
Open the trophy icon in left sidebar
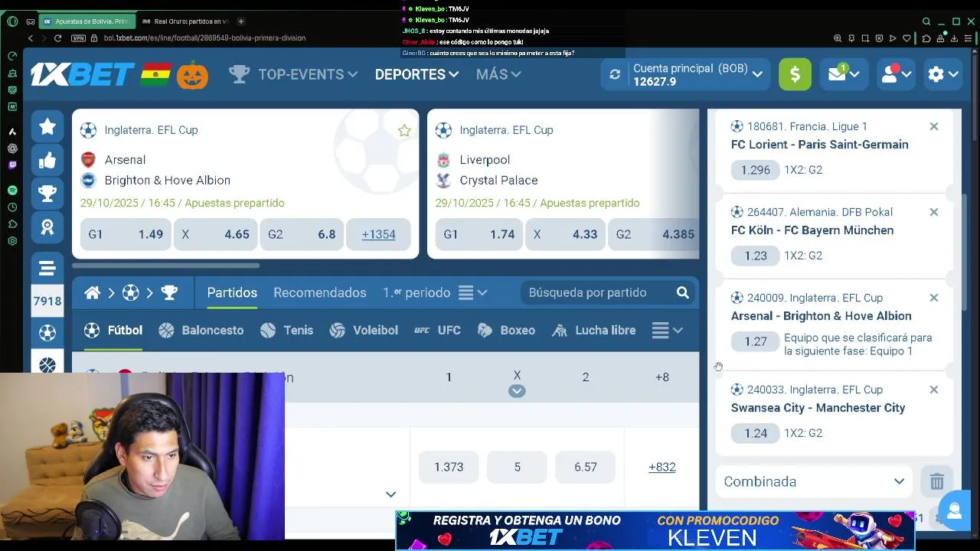[x=47, y=194]
